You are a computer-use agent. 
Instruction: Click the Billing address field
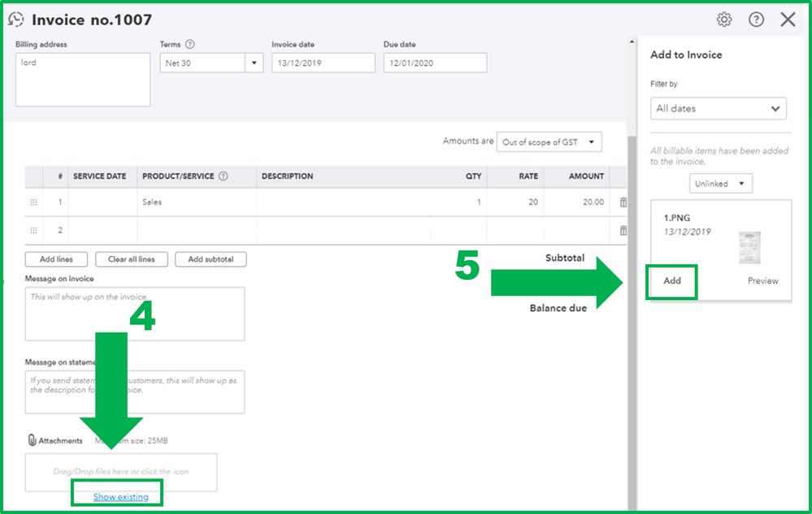(83, 79)
